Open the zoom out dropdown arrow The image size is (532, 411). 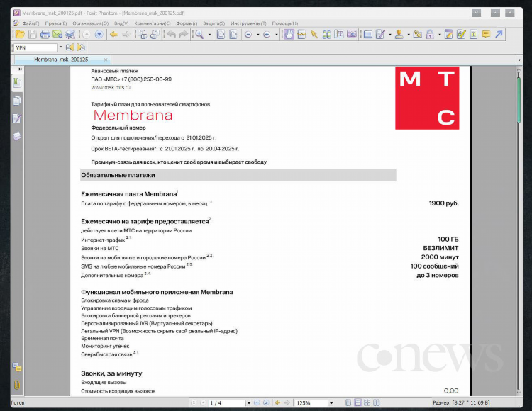tap(258, 35)
